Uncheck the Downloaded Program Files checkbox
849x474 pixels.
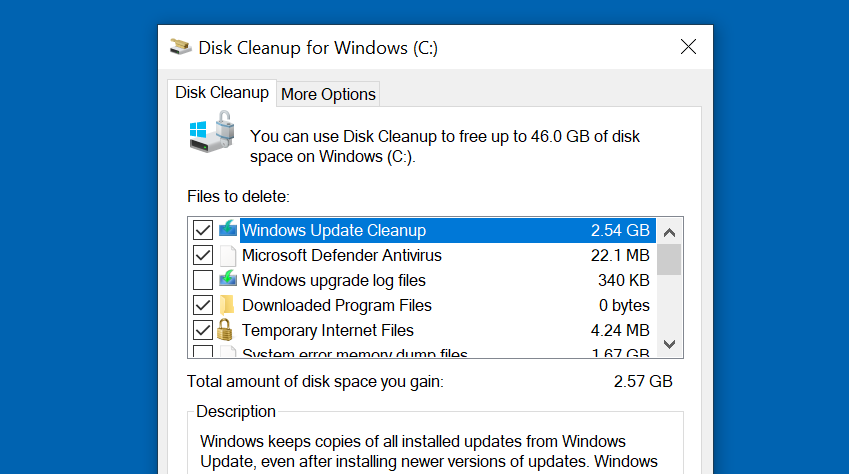202,305
